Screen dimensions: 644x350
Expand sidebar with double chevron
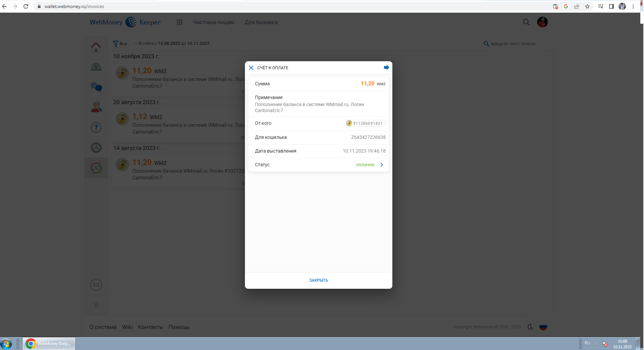pos(96,305)
